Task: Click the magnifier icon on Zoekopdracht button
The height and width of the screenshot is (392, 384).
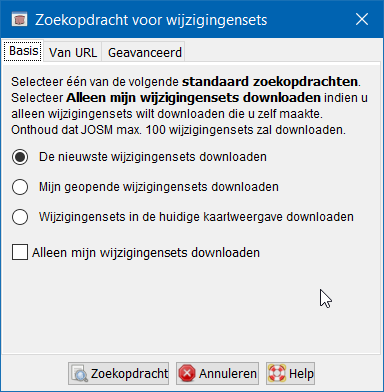Action: click(x=80, y=374)
